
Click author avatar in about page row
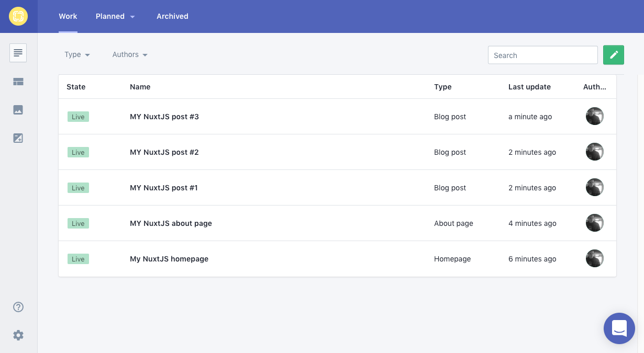[x=595, y=223]
